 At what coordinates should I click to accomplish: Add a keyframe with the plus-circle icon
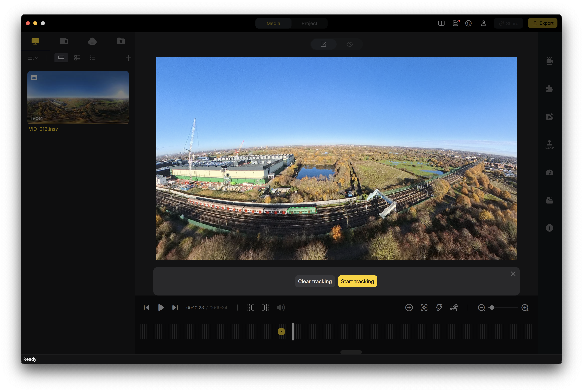[x=409, y=308]
